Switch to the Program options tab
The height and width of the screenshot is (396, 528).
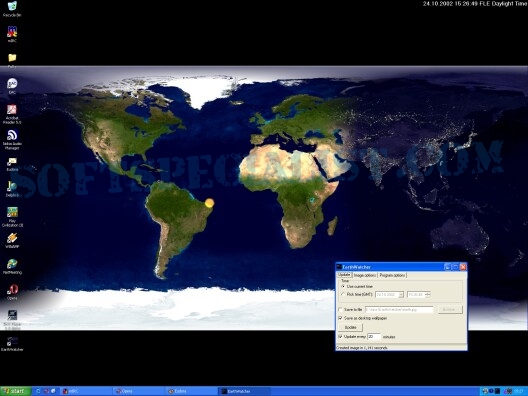(x=392, y=275)
